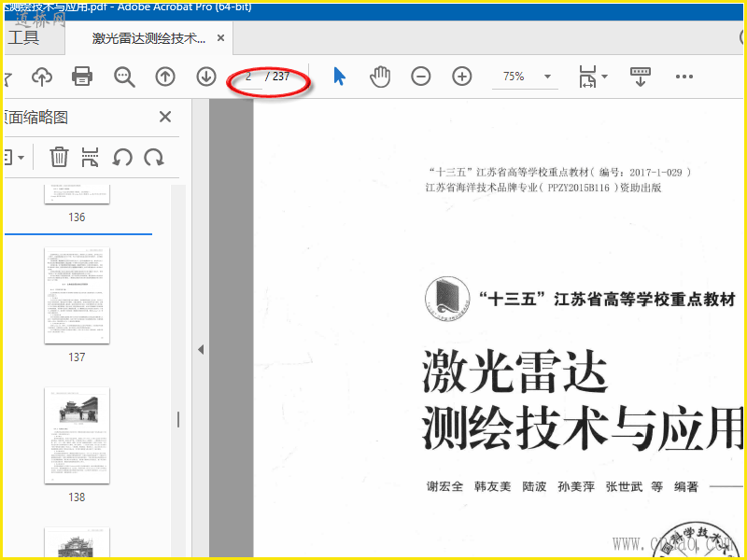Image resolution: width=747 pixels, height=560 pixels.
Task: Click the 138 page label
Action: coord(77,497)
